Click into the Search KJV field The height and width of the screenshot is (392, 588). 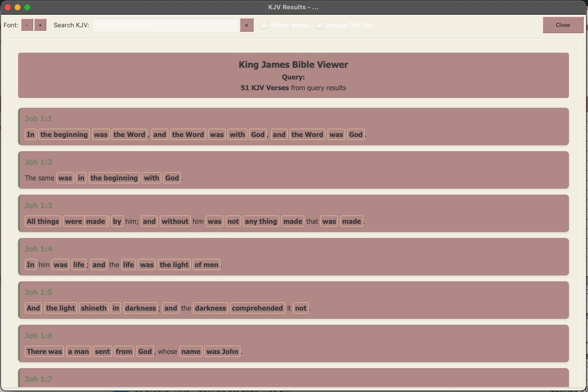[166, 25]
